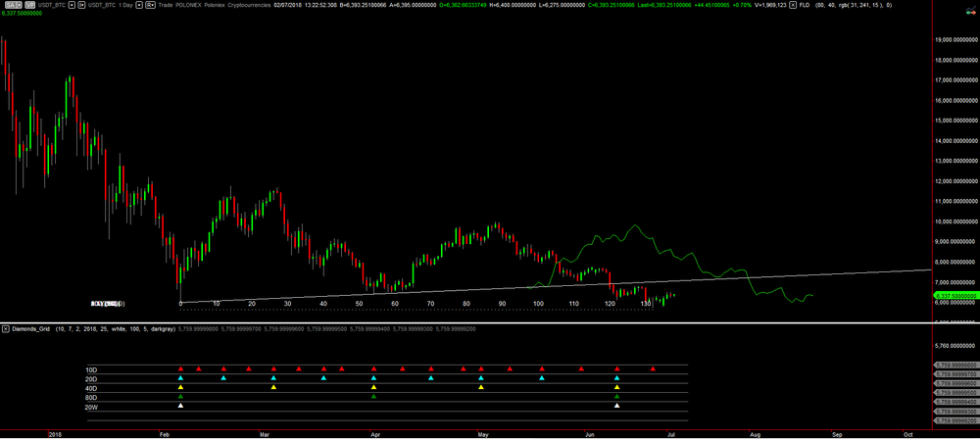Image resolution: width=980 pixels, height=439 pixels.
Task: Click the 10,000 price axis label
Action: click(x=955, y=221)
